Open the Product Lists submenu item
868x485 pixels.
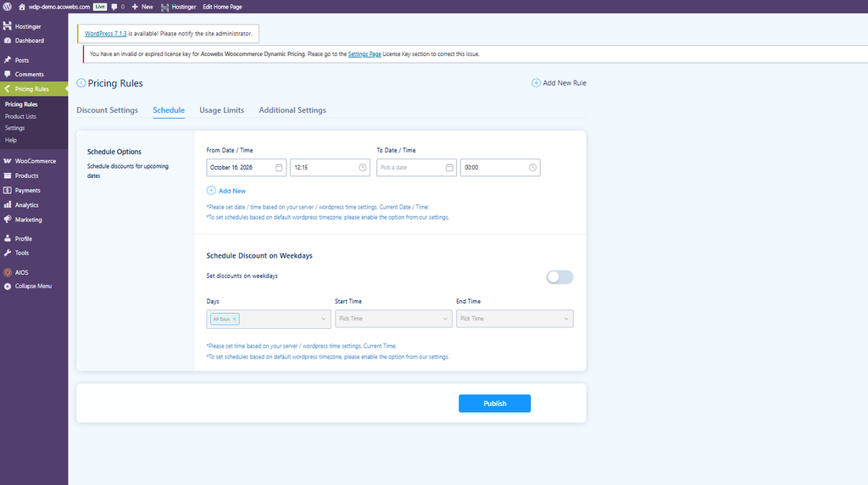coord(20,116)
